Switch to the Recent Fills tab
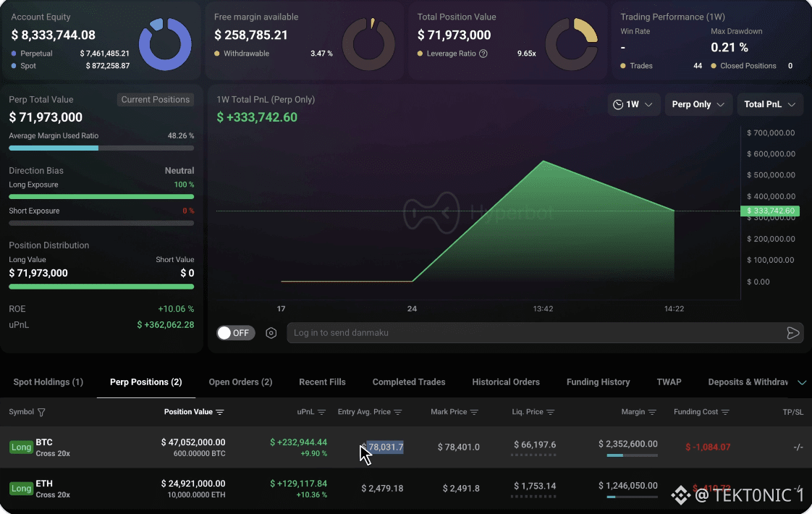This screenshot has width=812, height=514. (x=322, y=382)
